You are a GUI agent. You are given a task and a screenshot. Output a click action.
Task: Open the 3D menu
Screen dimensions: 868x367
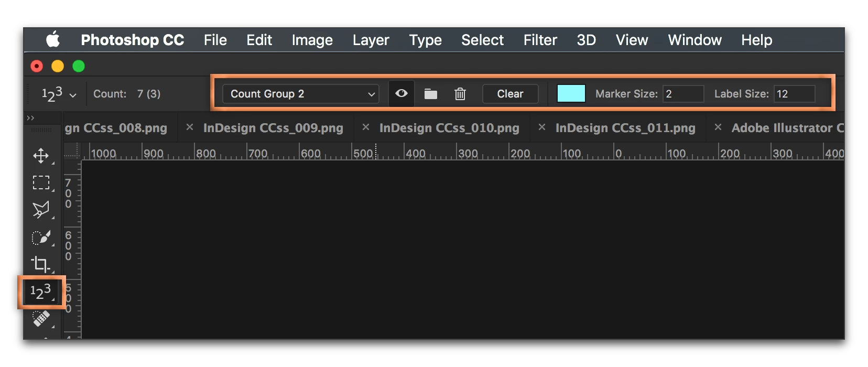587,40
